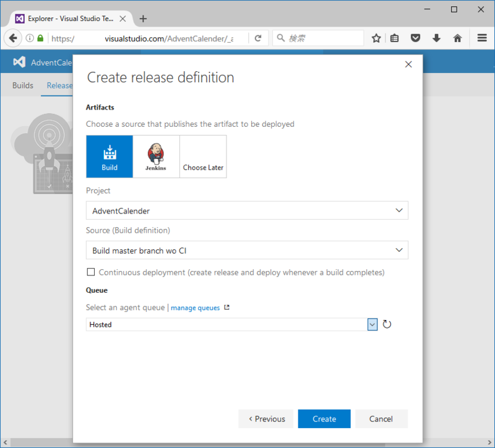The width and height of the screenshot is (495, 448).
Task: Choose Jenkins as the artifact source
Action: coord(156,157)
